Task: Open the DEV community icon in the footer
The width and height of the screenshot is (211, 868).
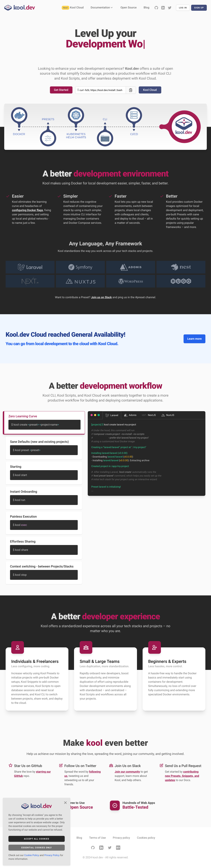Action: (x=118, y=847)
